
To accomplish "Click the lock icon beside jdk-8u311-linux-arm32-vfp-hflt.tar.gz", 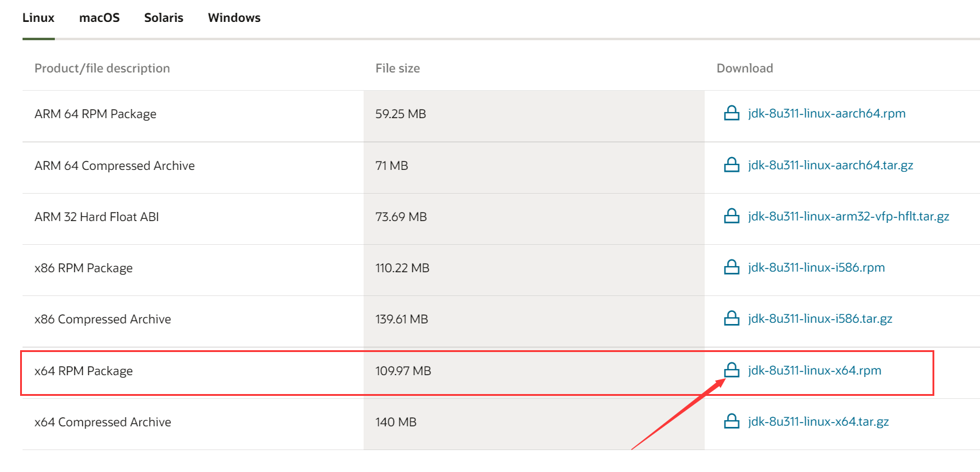I will pos(731,216).
